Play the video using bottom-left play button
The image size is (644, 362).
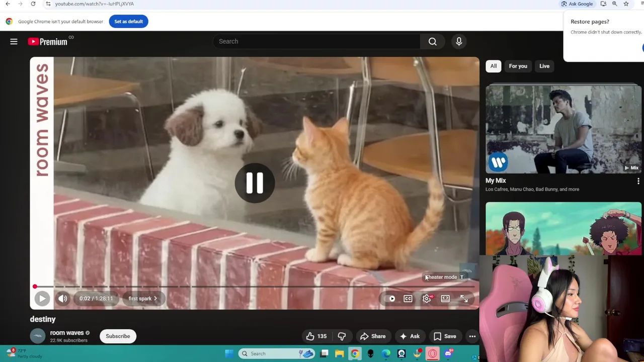pyautogui.click(x=42, y=299)
